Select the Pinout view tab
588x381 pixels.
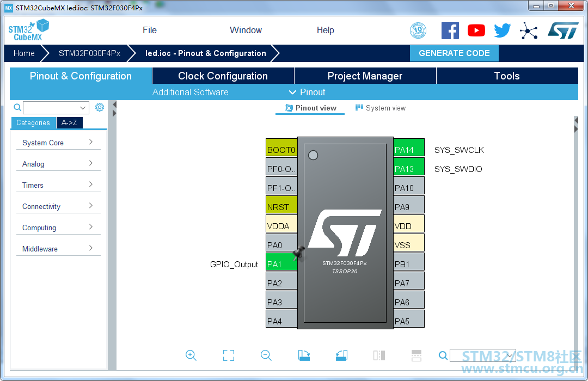pos(310,108)
